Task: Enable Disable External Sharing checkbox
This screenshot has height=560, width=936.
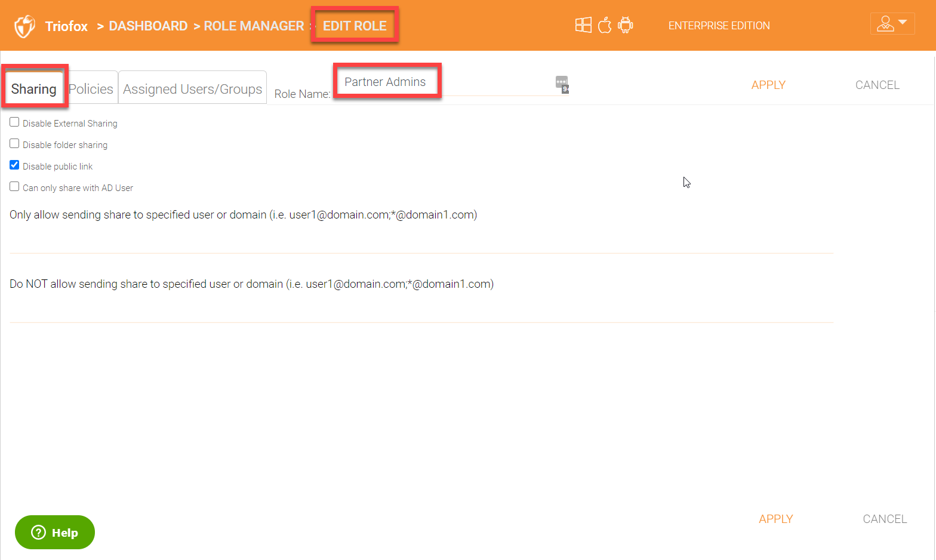Action: click(14, 122)
